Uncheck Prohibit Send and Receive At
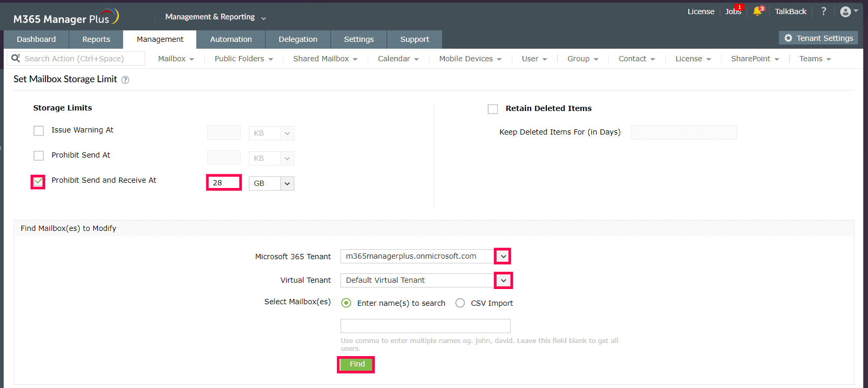 tap(38, 182)
